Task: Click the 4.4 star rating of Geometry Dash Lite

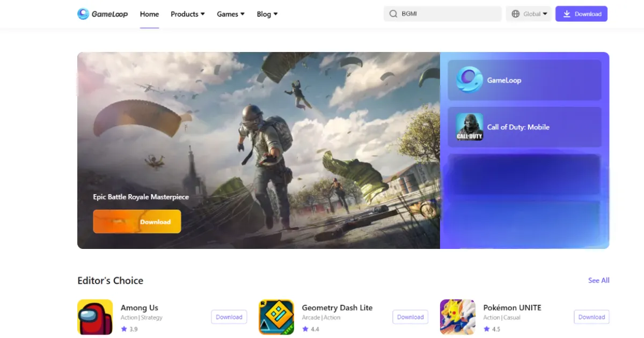Action: click(311, 329)
